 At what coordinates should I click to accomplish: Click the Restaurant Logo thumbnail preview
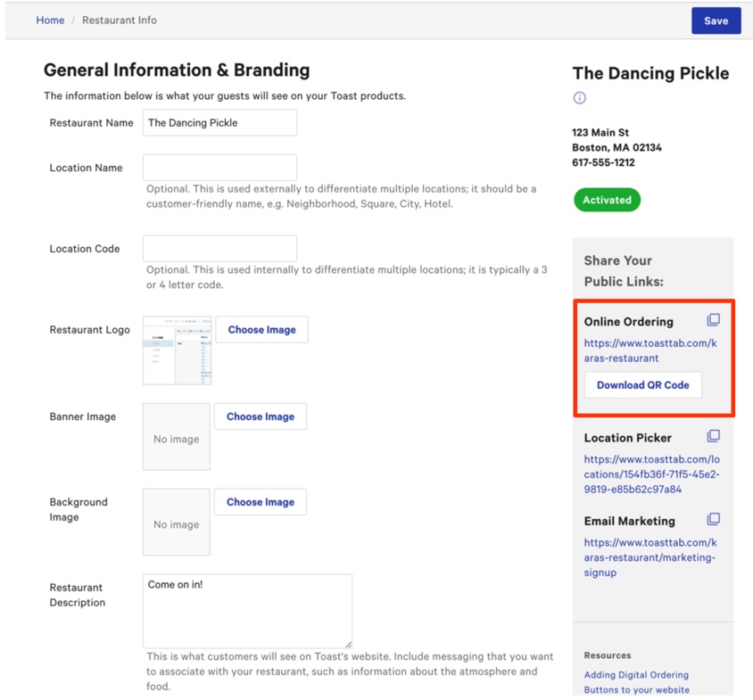click(x=177, y=350)
